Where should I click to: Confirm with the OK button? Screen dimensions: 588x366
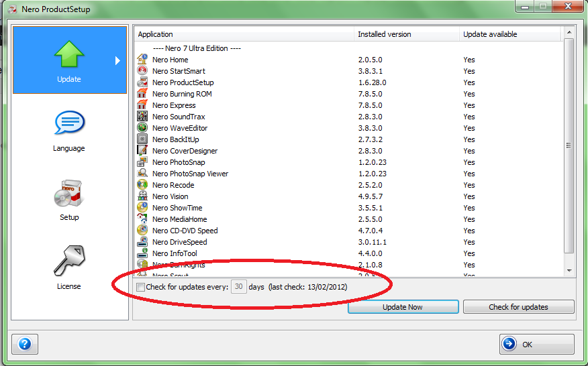(536, 344)
